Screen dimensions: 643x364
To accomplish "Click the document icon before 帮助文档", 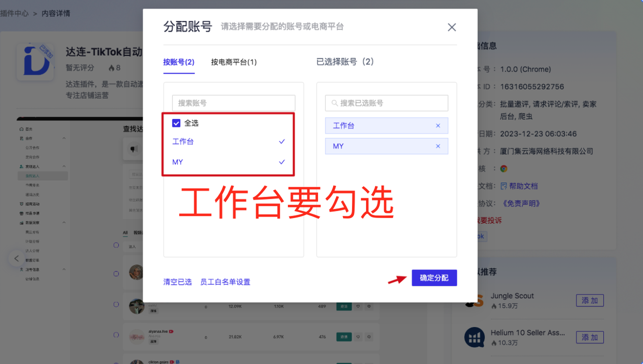I will pos(504,186).
